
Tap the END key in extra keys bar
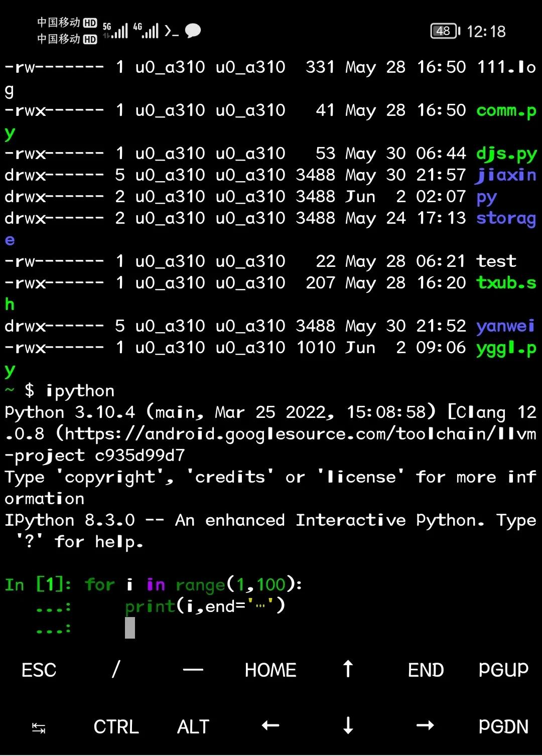click(x=425, y=670)
